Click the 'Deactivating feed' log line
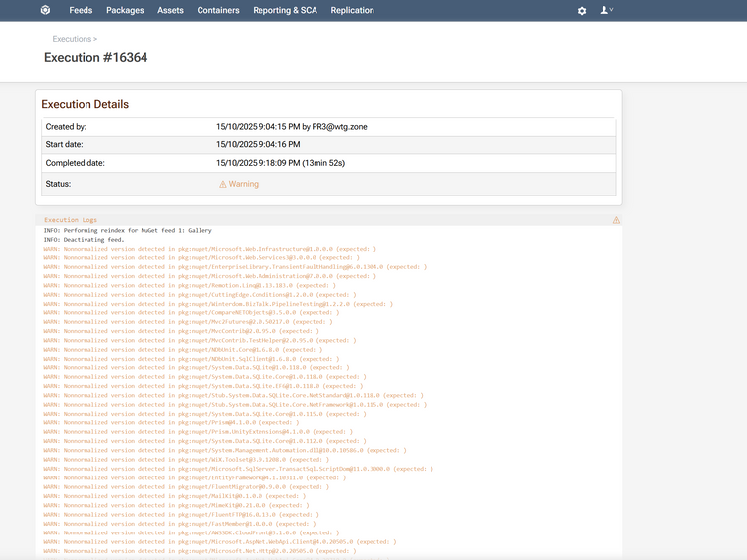The width and height of the screenshot is (747, 560). tap(84, 239)
